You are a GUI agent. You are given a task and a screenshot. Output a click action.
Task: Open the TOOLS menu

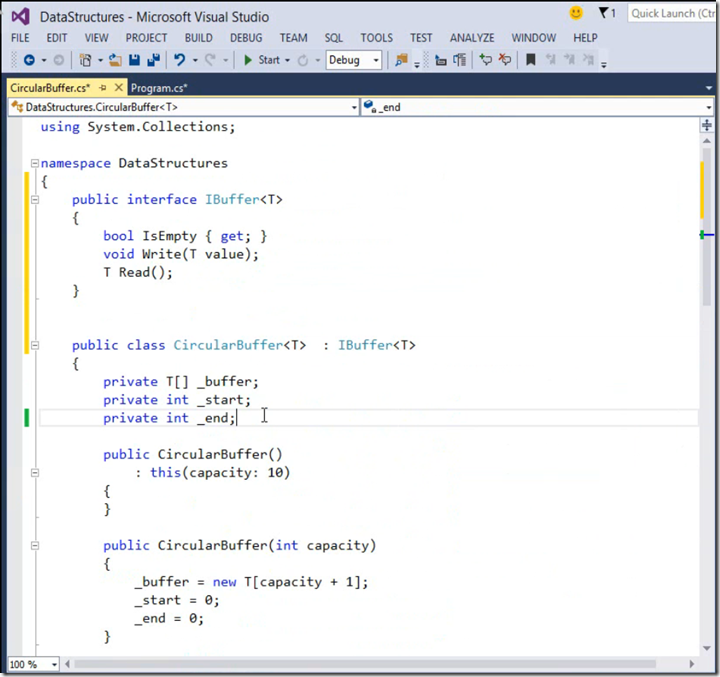(x=377, y=38)
